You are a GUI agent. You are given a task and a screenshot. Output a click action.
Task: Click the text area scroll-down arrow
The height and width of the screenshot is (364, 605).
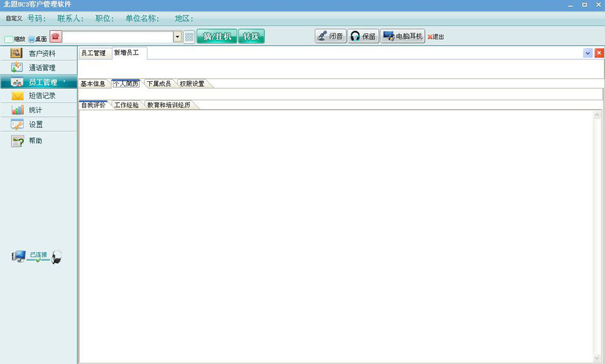(597, 358)
